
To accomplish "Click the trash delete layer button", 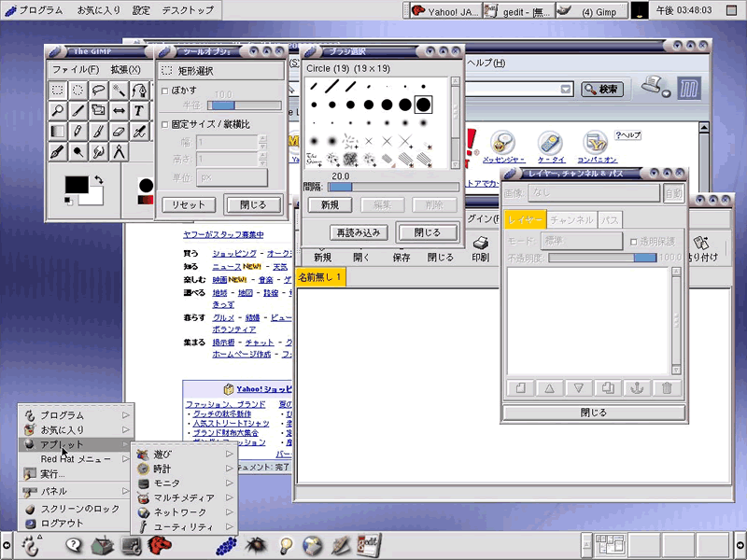I will (x=667, y=388).
